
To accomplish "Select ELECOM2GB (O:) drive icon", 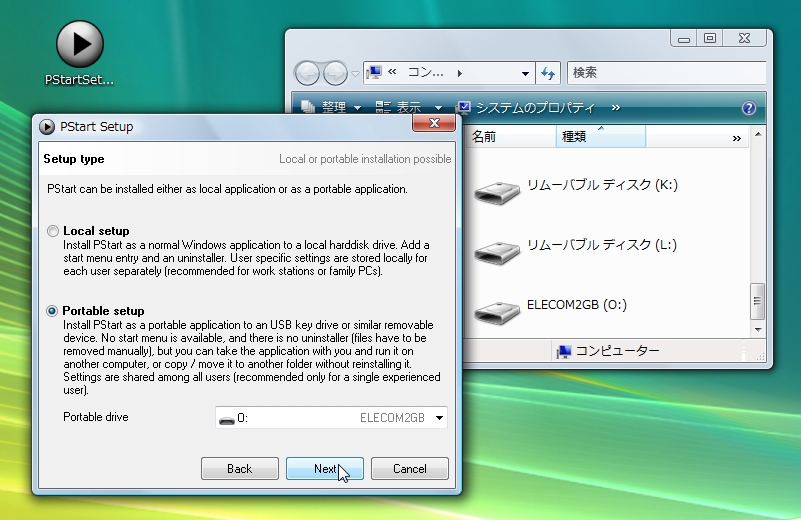I will point(497,312).
